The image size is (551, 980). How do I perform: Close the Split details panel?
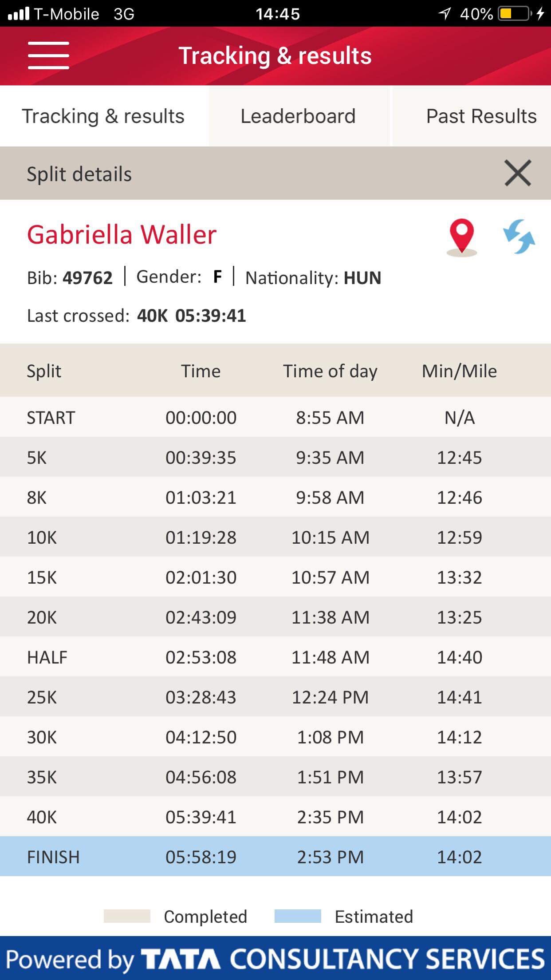(x=517, y=173)
